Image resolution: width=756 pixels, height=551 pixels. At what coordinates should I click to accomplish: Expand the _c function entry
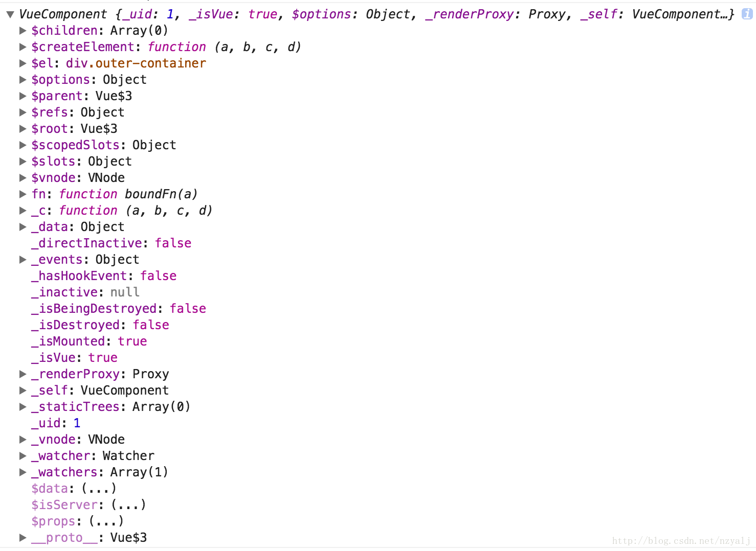[x=23, y=211]
